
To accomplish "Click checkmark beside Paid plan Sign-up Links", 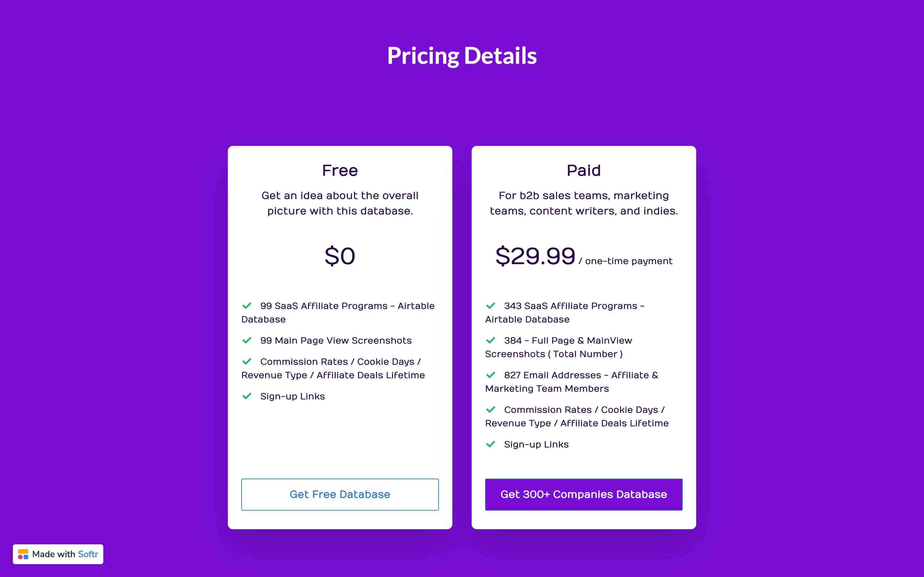I will pyautogui.click(x=491, y=444).
